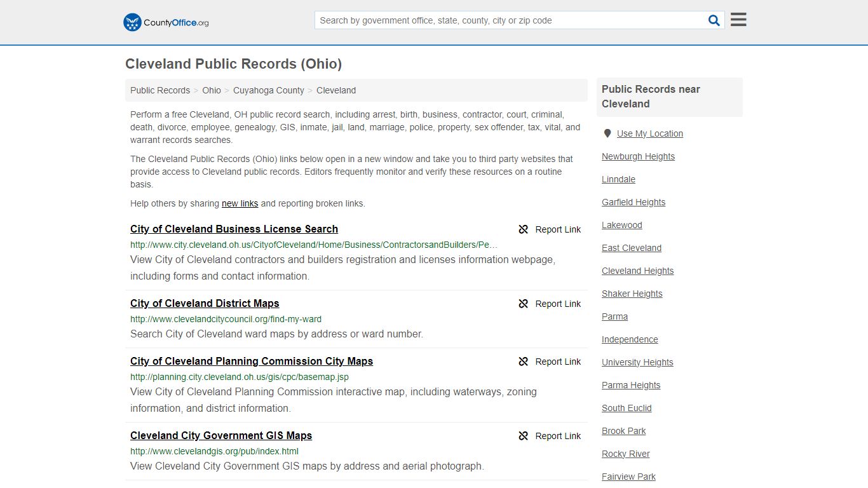Open Cleveland Heights public records
The height and width of the screenshot is (488, 868).
[x=637, y=271]
